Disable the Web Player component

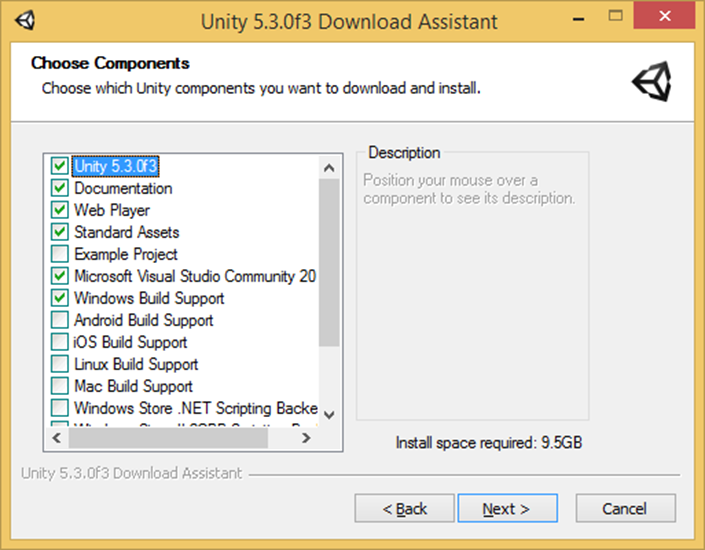tap(59, 210)
